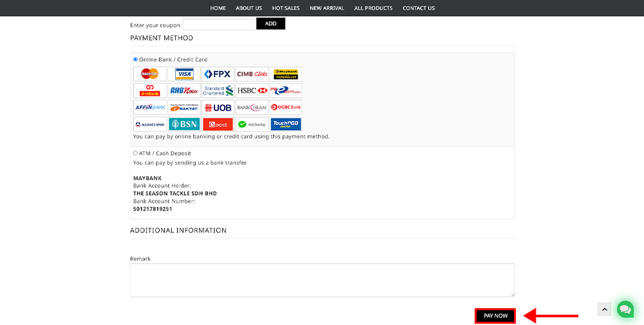Click the PAY NOW button
644x325 pixels.
pos(495,315)
